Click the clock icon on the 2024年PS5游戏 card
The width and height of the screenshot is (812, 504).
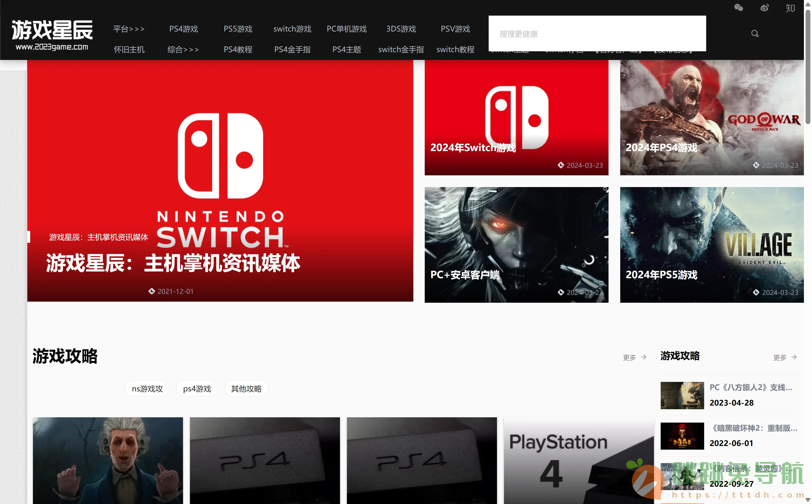(756, 292)
